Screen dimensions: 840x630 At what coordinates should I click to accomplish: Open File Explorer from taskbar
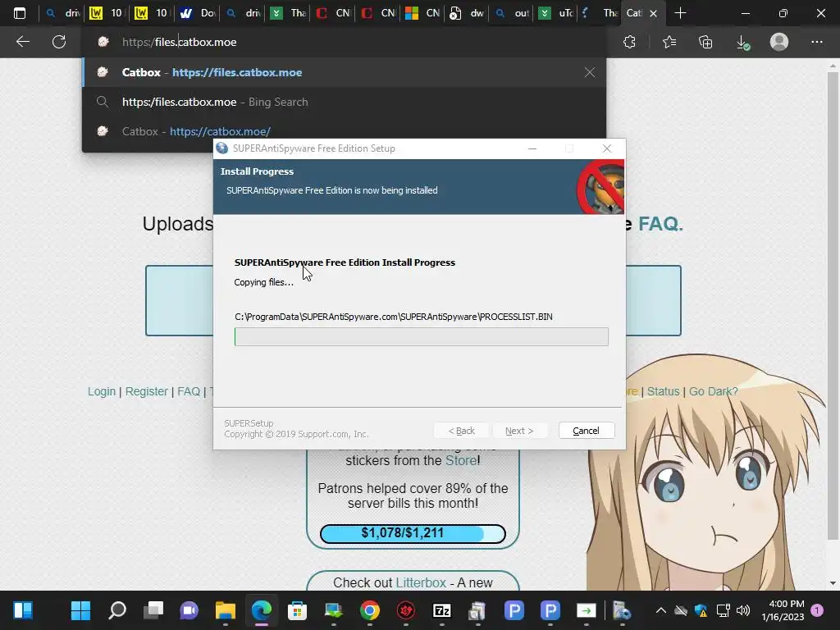pos(226,610)
